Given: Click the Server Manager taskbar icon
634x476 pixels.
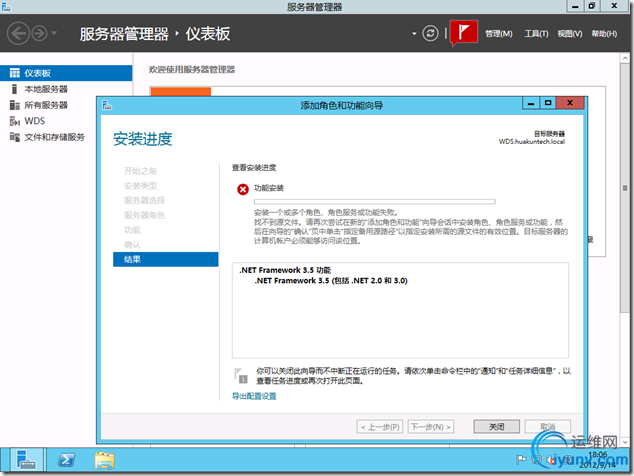Looking at the screenshot, I should [x=26, y=460].
